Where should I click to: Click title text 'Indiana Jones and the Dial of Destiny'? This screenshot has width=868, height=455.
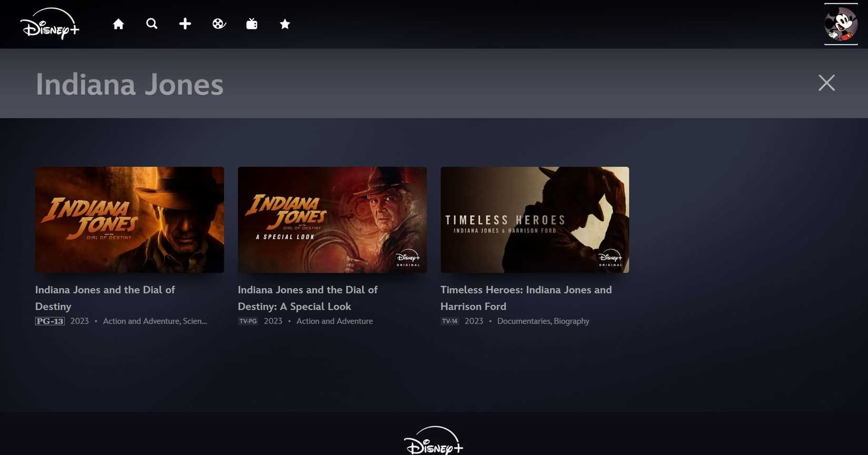tap(105, 298)
